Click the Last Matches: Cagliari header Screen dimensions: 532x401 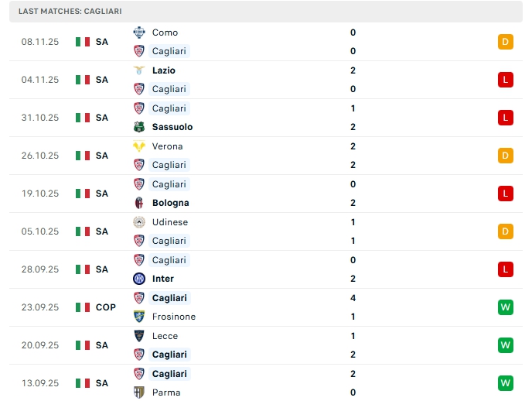(x=70, y=12)
